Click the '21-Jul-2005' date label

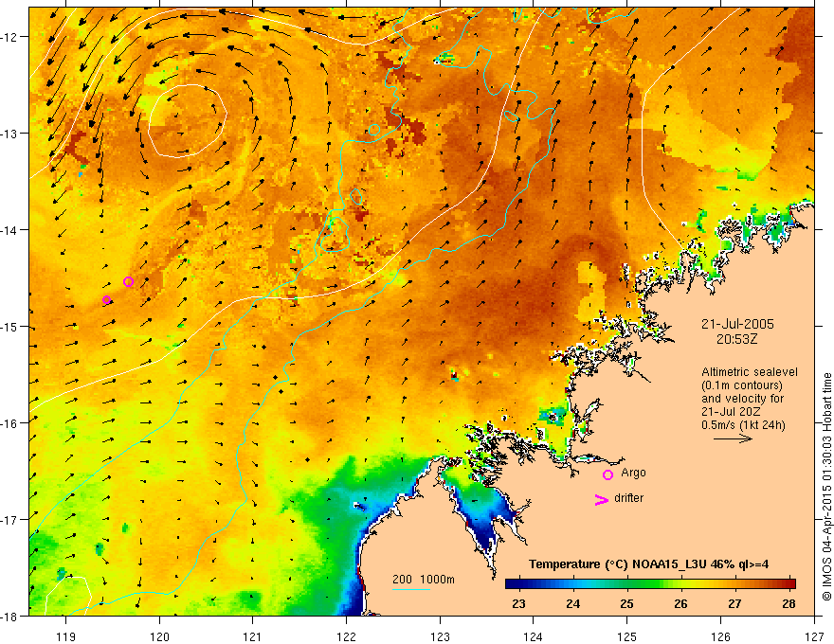point(737,324)
